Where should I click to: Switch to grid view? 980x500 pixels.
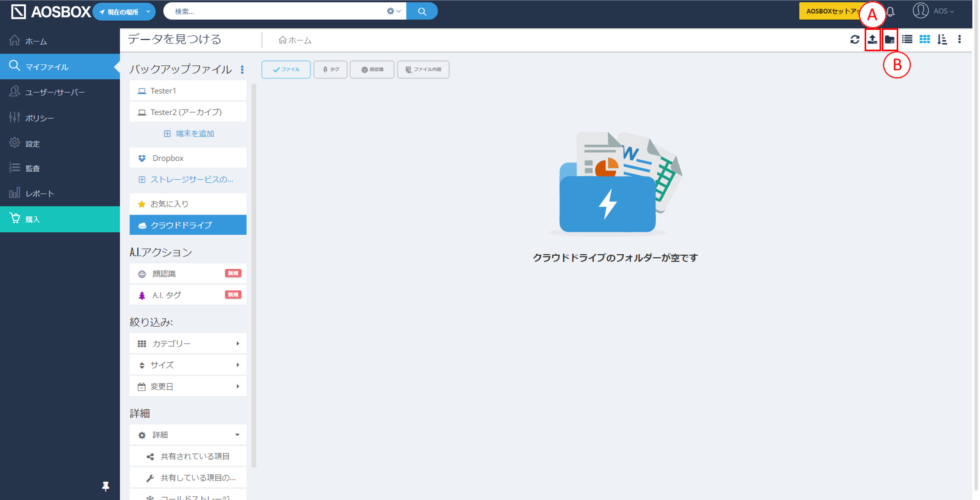coord(925,39)
